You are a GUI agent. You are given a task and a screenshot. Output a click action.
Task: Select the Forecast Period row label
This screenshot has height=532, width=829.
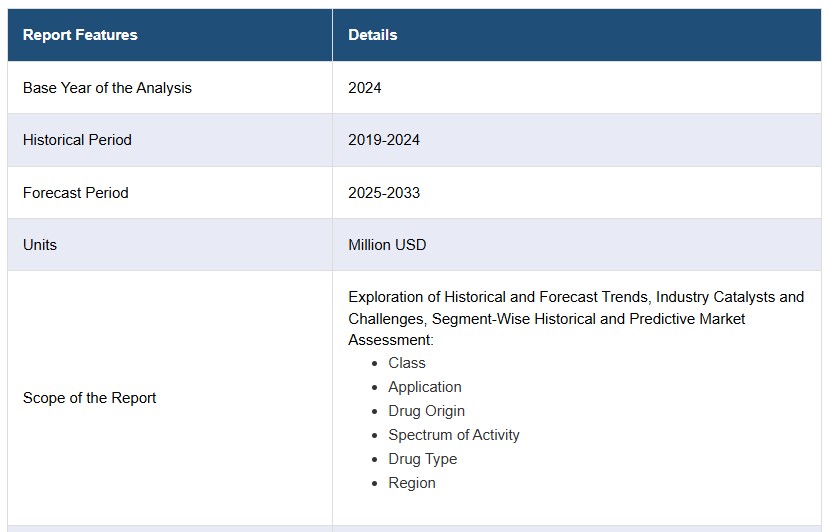[x=76, y=193]
